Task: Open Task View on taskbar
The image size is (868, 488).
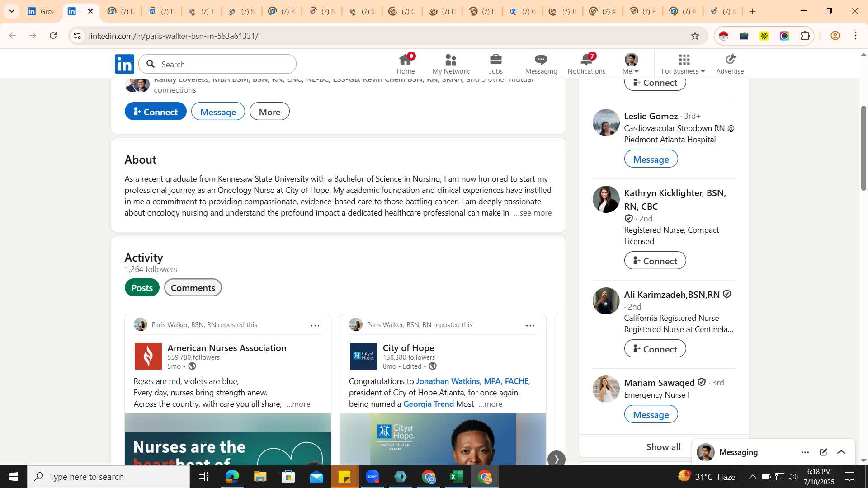Action: (x=203, y=477)
